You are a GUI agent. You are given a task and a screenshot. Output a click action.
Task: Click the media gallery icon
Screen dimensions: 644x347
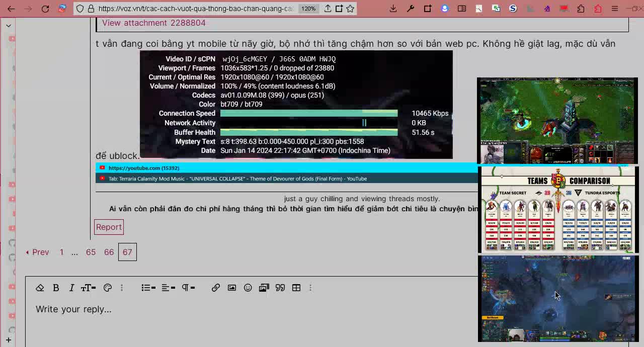coord(264,288)
